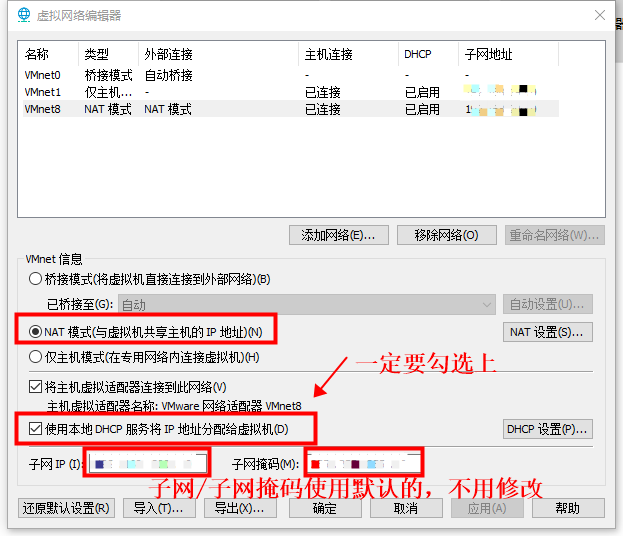Toggle 使用本地 DHCP 服务 checkbox

click(35, 429)
